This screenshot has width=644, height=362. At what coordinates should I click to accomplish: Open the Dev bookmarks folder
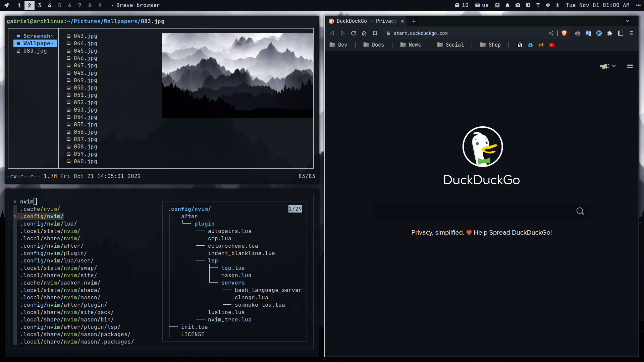click(x=338, y=45)
